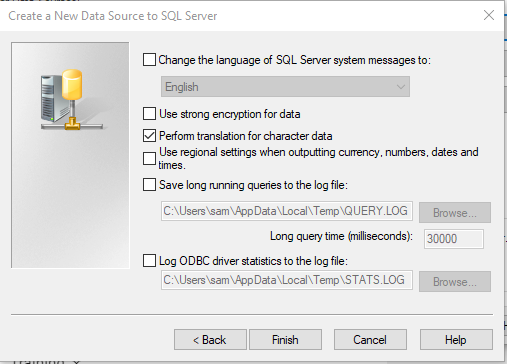Click the dialog title bar text
Viewport: 507px width, 364px height.
click(113, 16)
